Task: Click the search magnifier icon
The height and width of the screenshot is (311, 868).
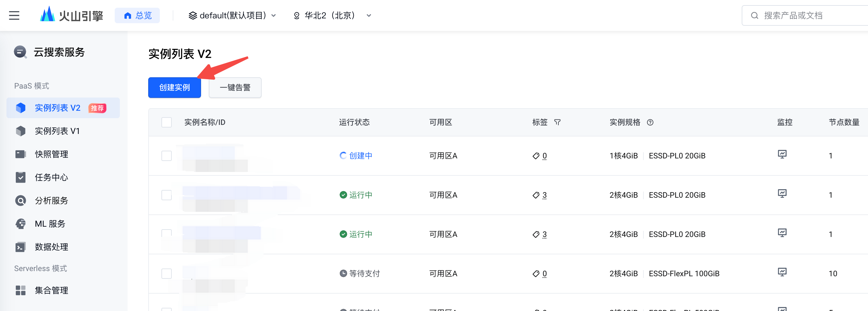Action: 755,15
